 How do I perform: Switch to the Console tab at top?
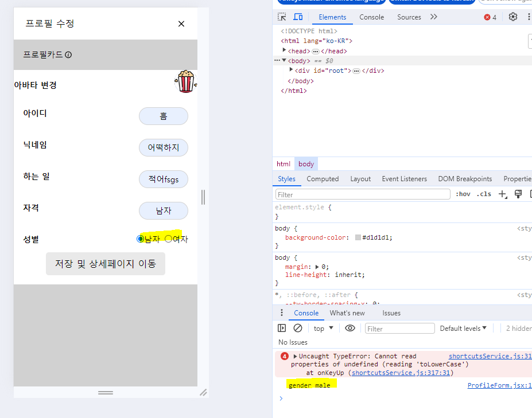(x=371, y=17)
